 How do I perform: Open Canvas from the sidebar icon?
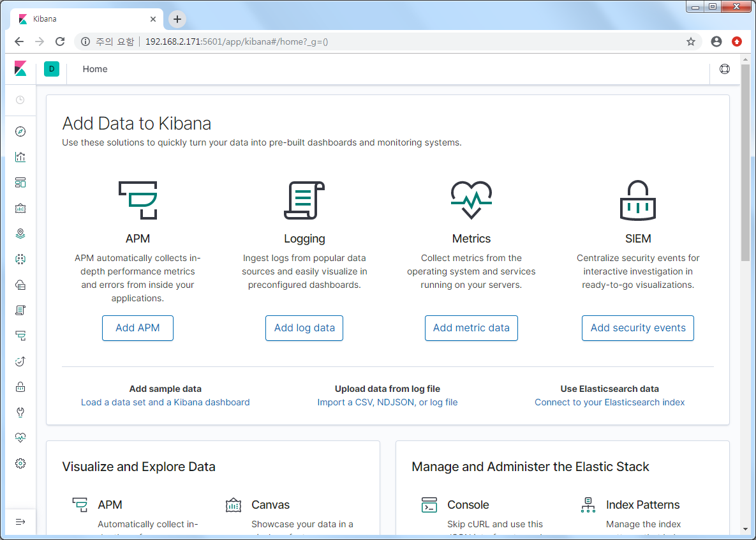point(20,208)
